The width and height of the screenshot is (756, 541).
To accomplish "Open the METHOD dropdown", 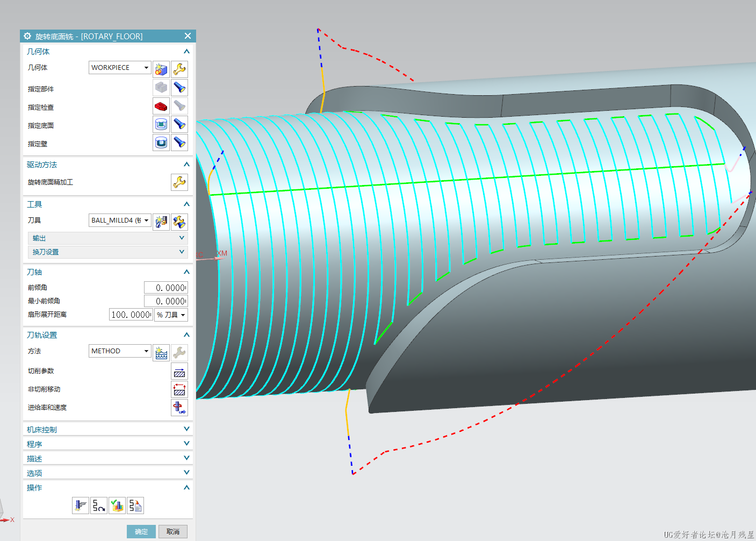I will [120, 351].
